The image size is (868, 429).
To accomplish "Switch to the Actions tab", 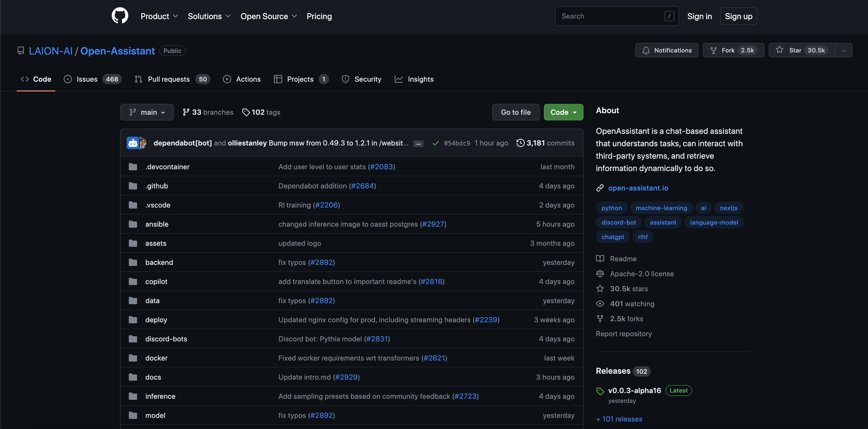I will pyautogui.click(x=242, y=79).
